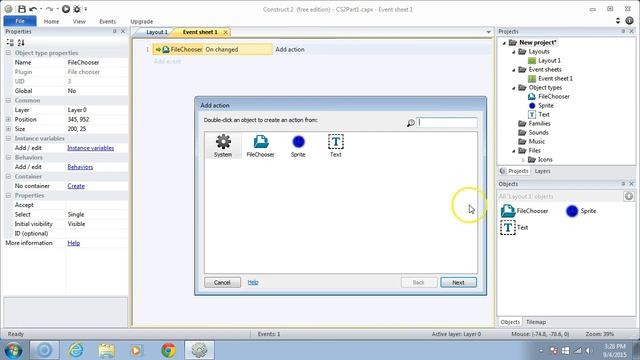Image resolution: width=640 pixels, height=360 pixels.
Task: Select FileChooser icon in Objects panel
Action: [508, 211]
